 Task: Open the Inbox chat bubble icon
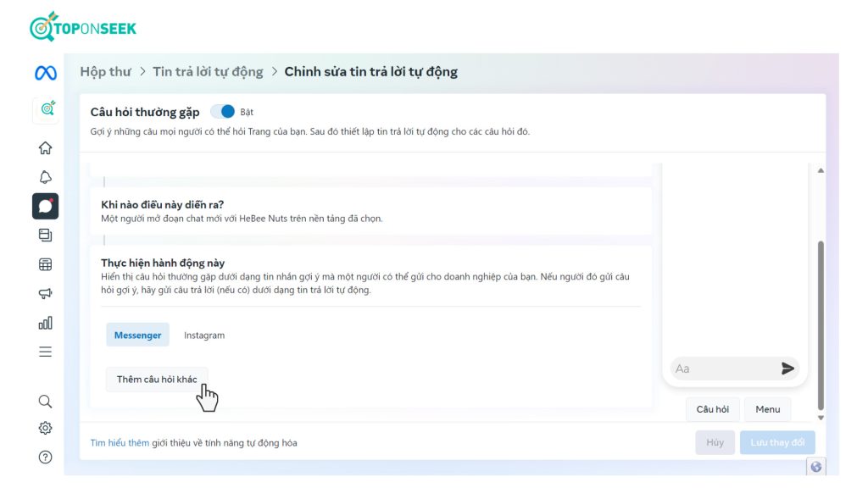click(x=46, y=206)
